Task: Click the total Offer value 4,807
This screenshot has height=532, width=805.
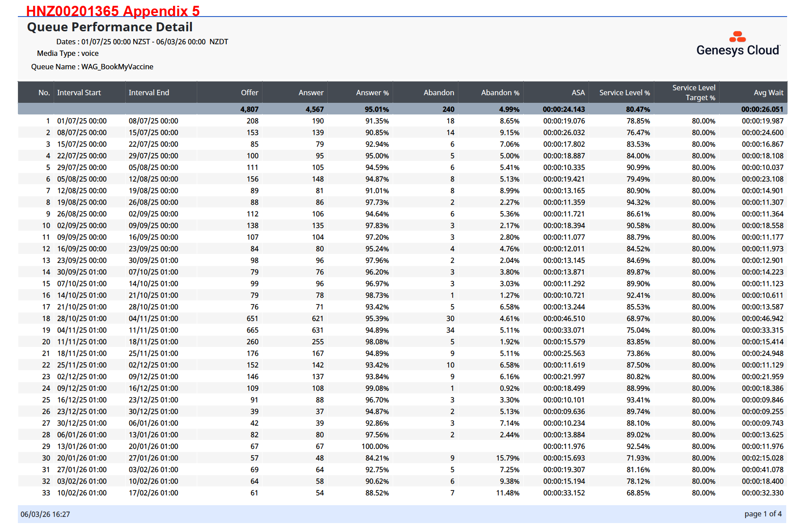Action: (249, 110)
